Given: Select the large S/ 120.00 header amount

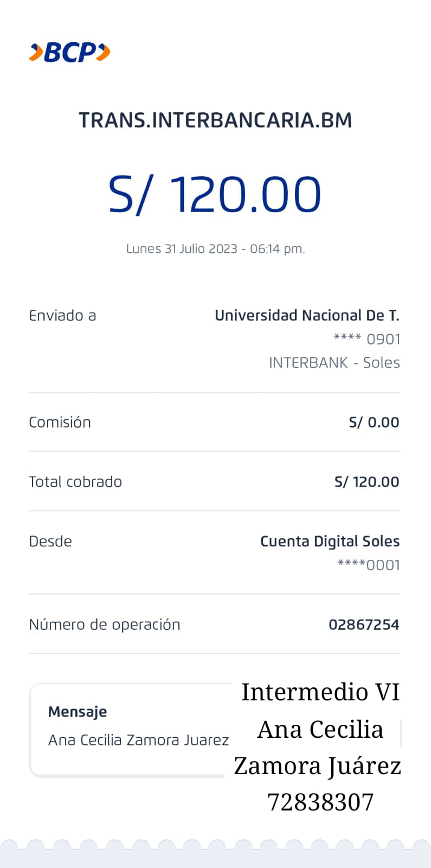Looking at the screenshot, I should pyautogui.click(x=215, y=194).
